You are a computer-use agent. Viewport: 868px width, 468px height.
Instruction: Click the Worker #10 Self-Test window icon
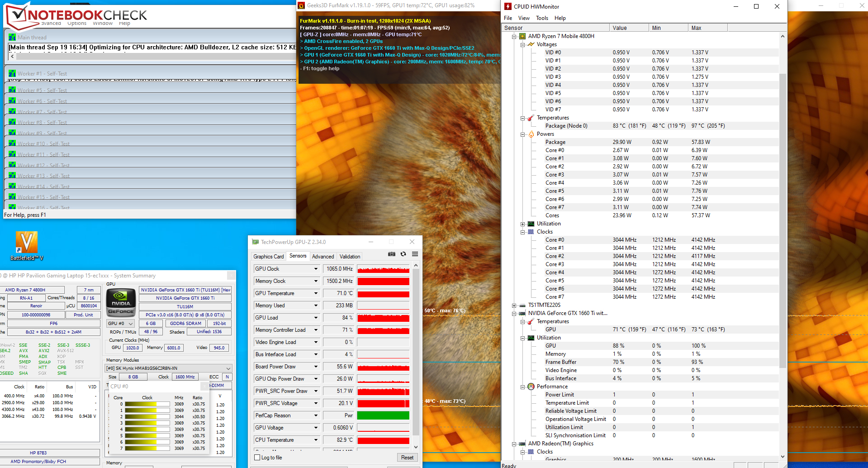(12, 143)
